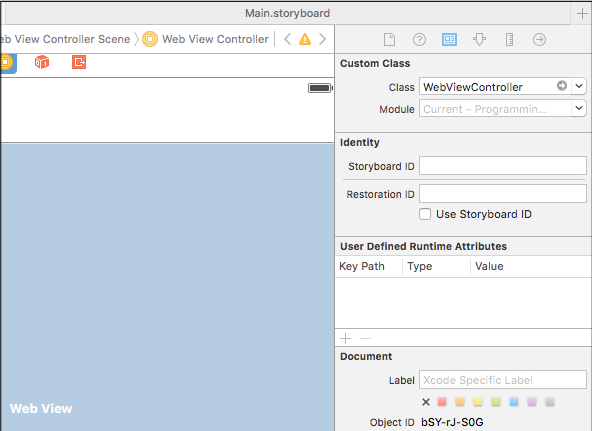Viewport: 592px width, 431px height.
Task: Pick the blue label color
Action: [x=513, y=402]
